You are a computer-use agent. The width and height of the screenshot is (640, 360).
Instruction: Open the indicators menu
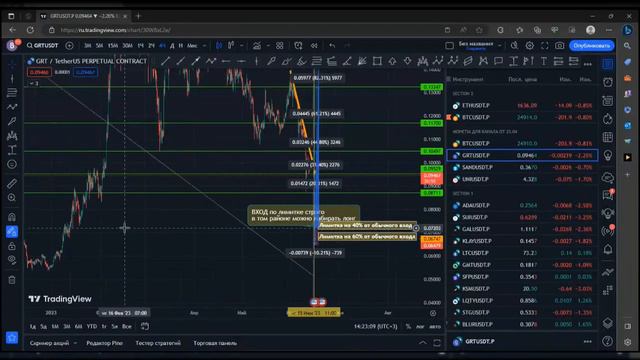257,45
